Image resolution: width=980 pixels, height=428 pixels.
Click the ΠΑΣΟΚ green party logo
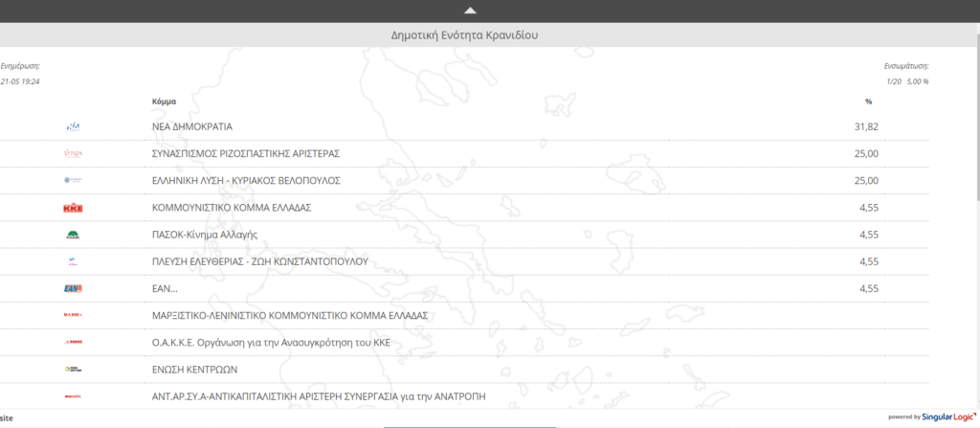(x=73, y=235)
